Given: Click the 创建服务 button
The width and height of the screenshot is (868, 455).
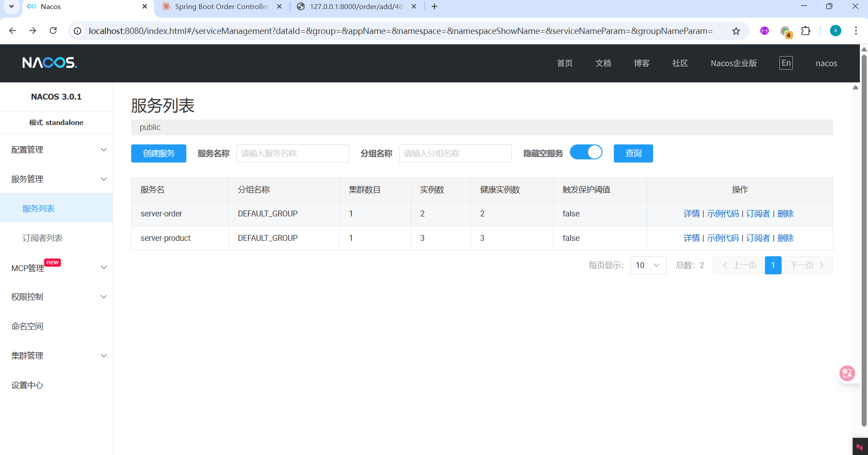Looking at the screenshot, I should [x=158, y=153].
